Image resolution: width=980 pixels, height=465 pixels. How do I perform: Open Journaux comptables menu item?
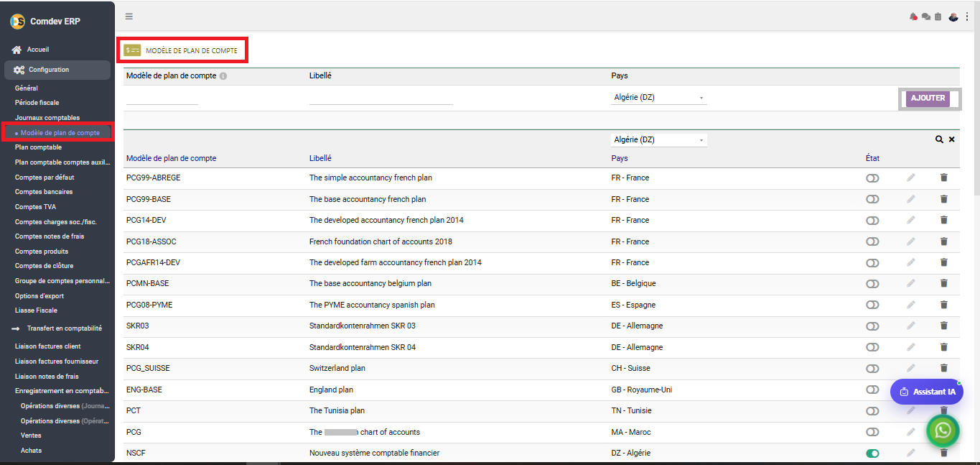coord(47,118)
